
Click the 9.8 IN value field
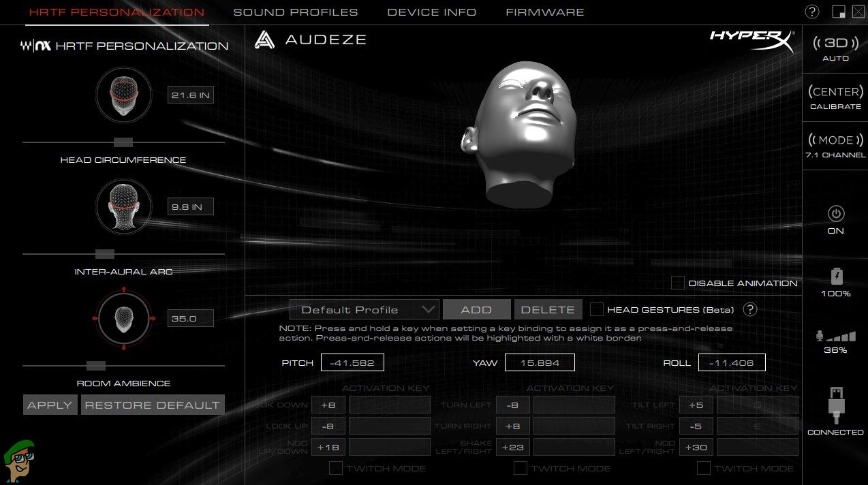pyautogui.click(x=191, y=206)
